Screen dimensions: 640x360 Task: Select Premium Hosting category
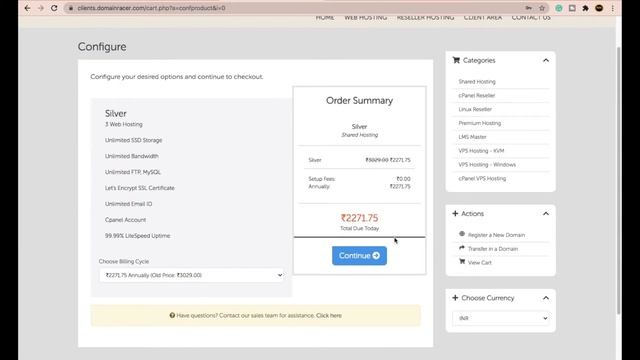click(x=479, y=123)
